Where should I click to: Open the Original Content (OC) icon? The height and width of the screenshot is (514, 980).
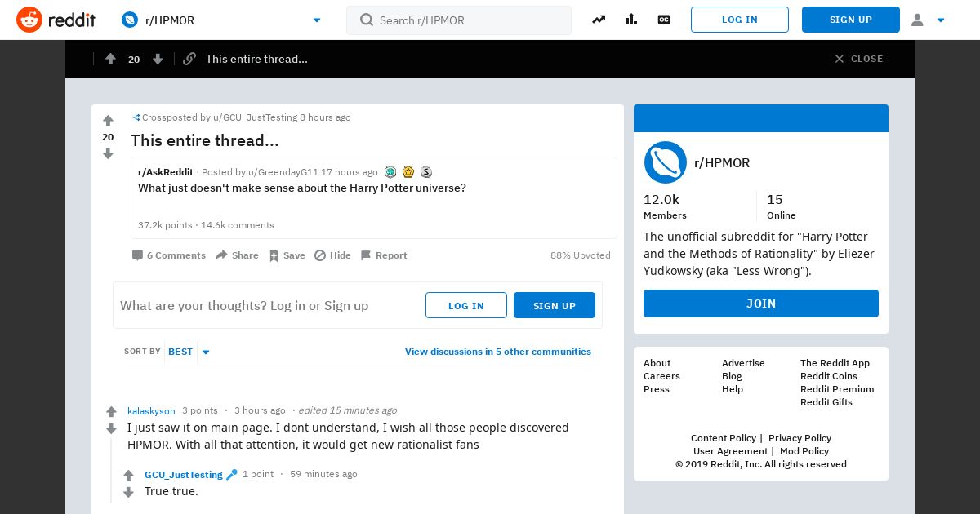(664, 20)
